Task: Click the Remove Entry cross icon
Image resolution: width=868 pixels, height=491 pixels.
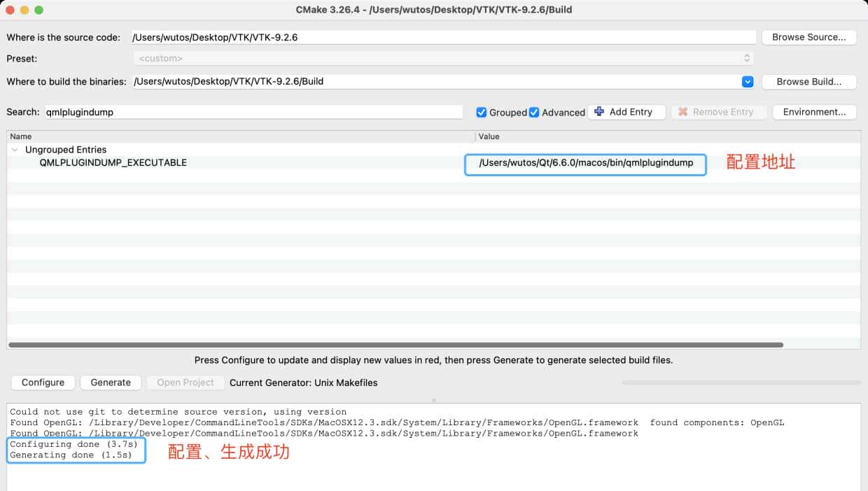Action: tap(684, 112)
